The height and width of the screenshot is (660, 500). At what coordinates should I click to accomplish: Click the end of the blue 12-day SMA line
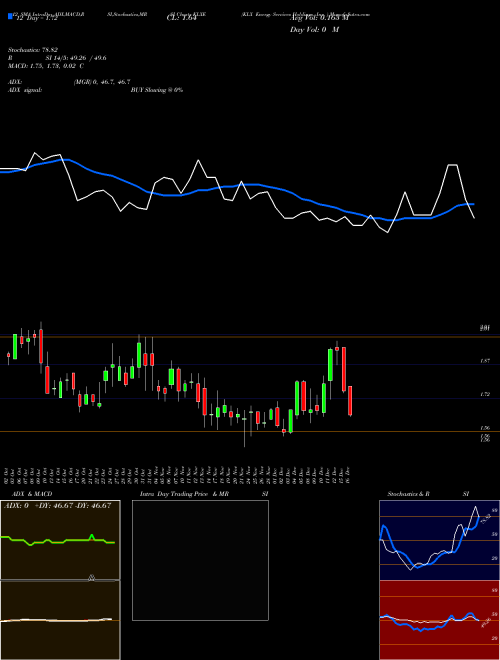point(473,204)
